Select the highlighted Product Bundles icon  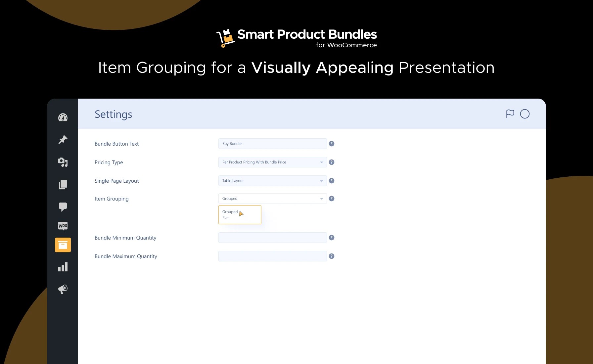(x=63, y=245)
